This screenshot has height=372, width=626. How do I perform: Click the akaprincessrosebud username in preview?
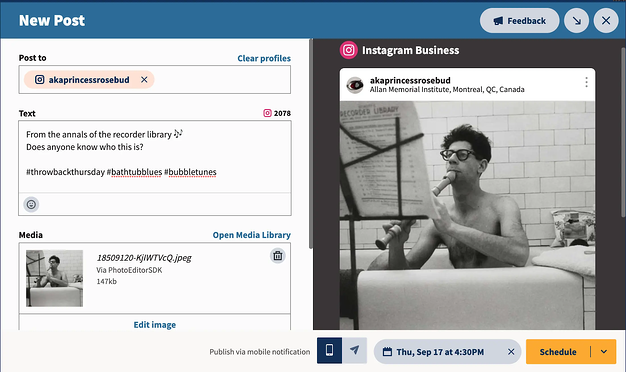[410, 80]
